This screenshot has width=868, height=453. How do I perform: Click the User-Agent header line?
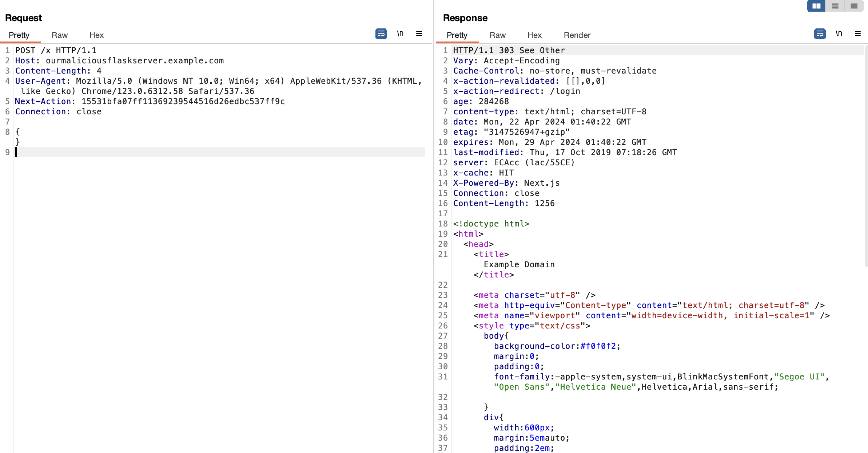(218, 86)
